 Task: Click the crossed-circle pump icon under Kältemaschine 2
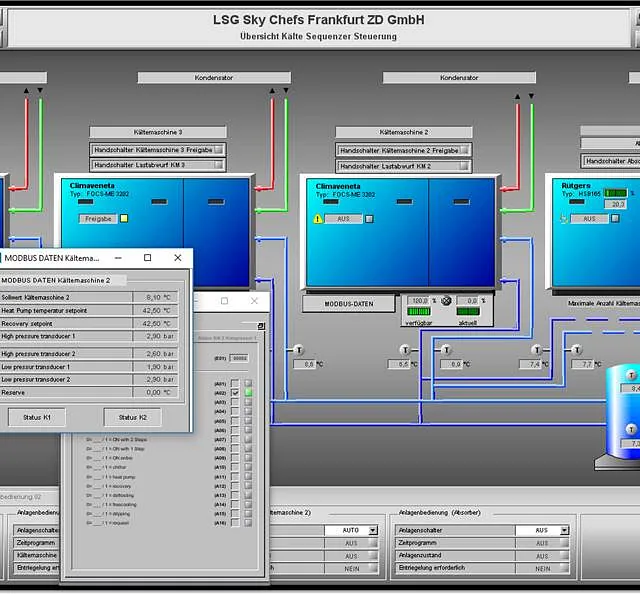(446, 301)
